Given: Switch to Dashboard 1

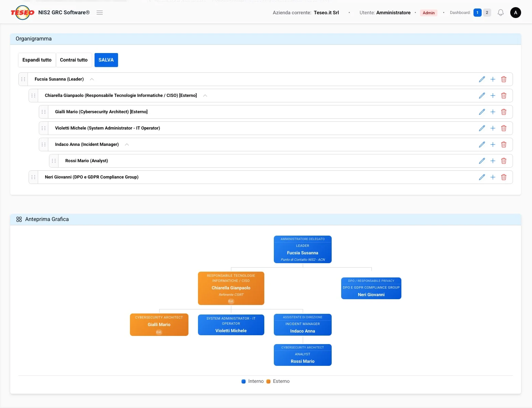Looking at the screenshot, I should pyautogui.click(x=478, y=13).
